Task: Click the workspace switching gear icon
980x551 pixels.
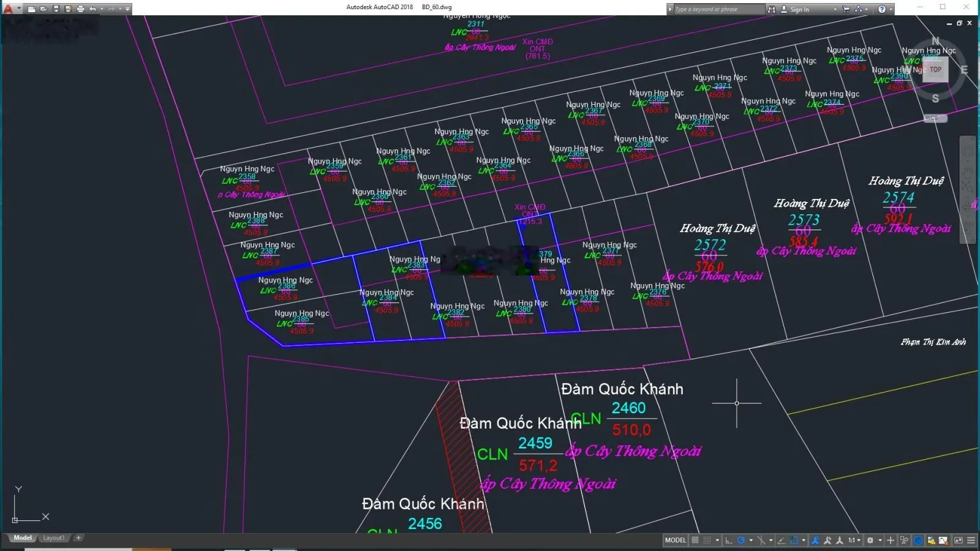Action: 870,540
